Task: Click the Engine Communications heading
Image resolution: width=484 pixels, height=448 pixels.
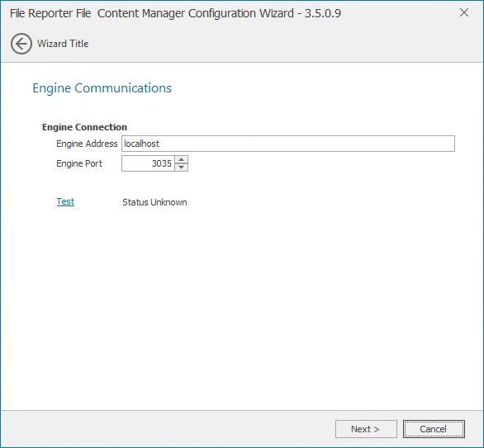Action: point(102,88)
